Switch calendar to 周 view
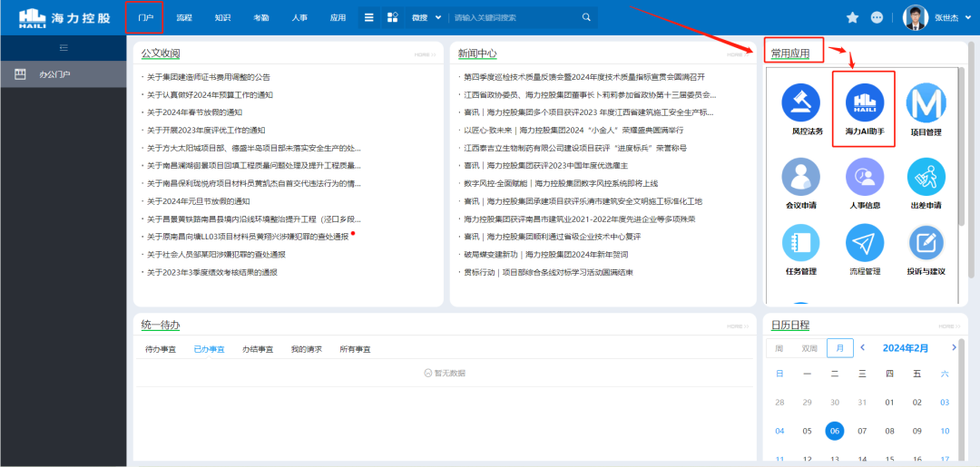The height and width of the screenshot is (467, 980). point(779,348)
